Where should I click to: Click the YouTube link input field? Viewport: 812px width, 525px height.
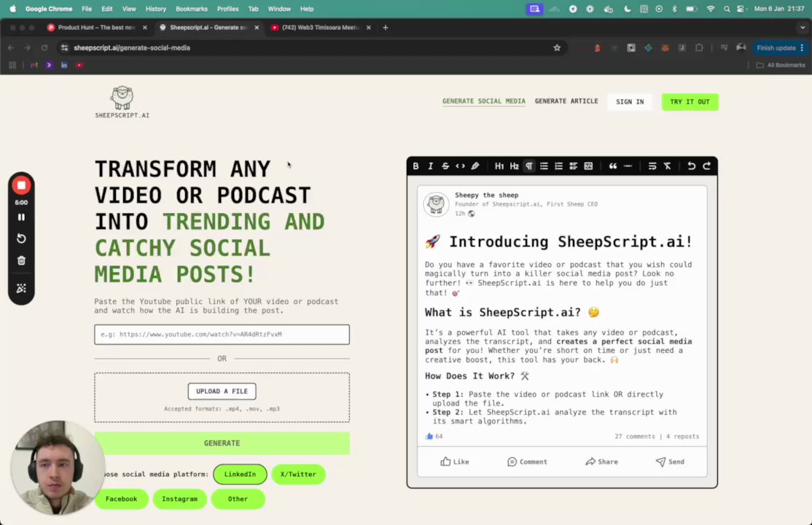point(222,334)
